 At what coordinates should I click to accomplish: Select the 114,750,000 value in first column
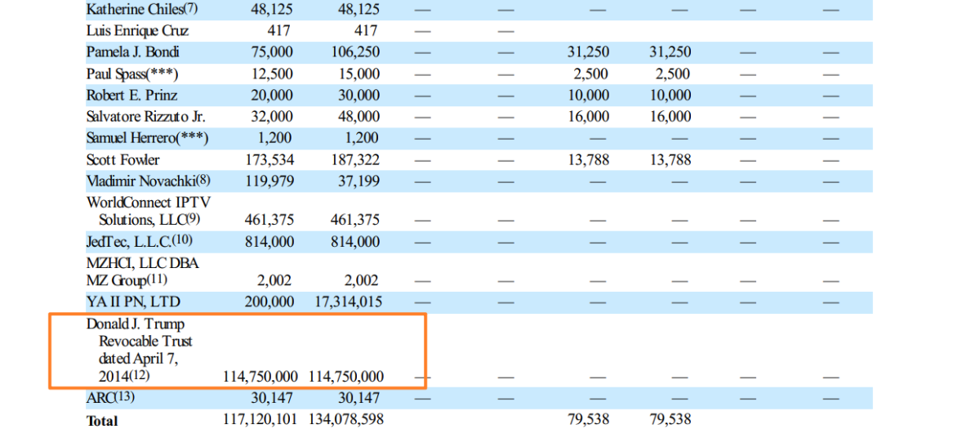click(x=260, y=377)
